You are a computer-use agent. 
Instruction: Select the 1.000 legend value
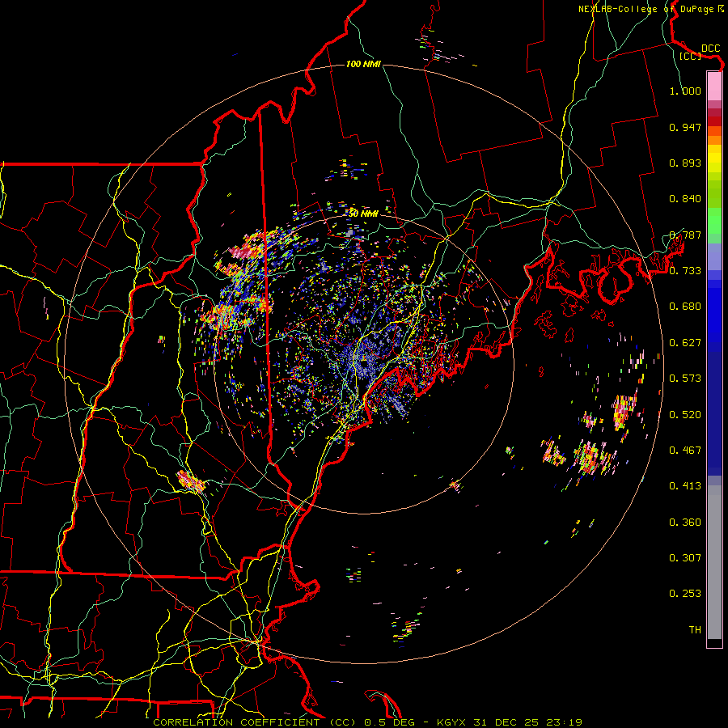coord(685,91)
